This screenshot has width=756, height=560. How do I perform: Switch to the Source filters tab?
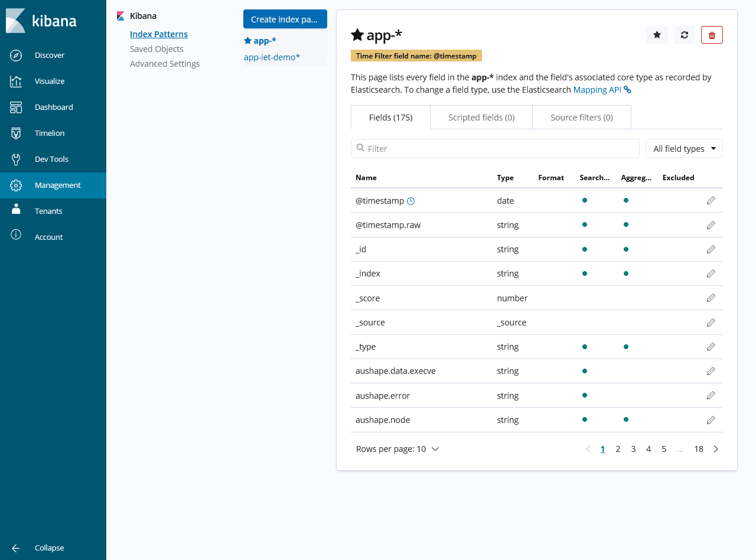[x=581, y=118]
